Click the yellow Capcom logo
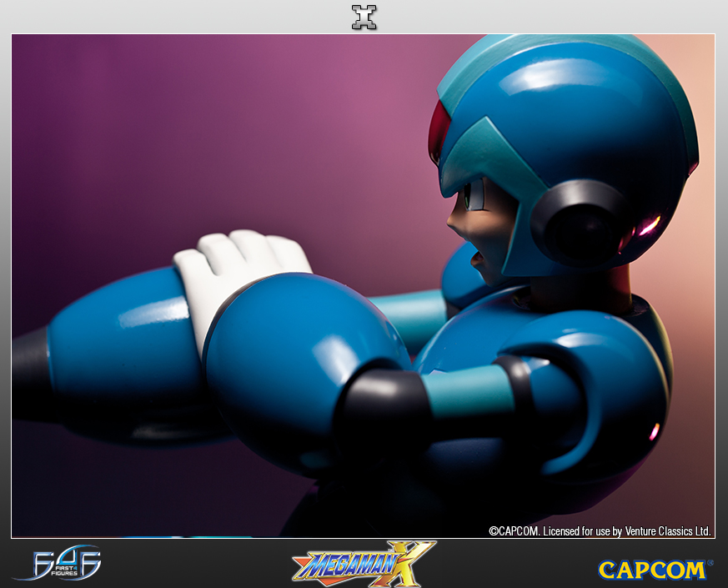This screenshot has height=588, width=728. coord(650,570)
